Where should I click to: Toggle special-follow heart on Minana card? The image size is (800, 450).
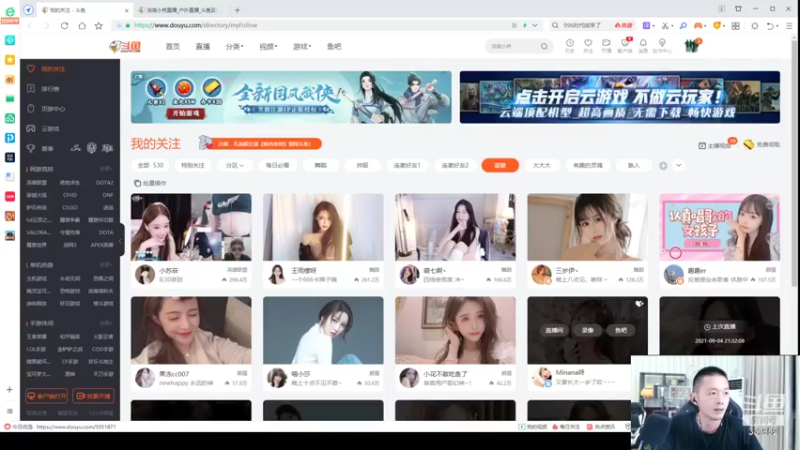(x=639, y=304)
